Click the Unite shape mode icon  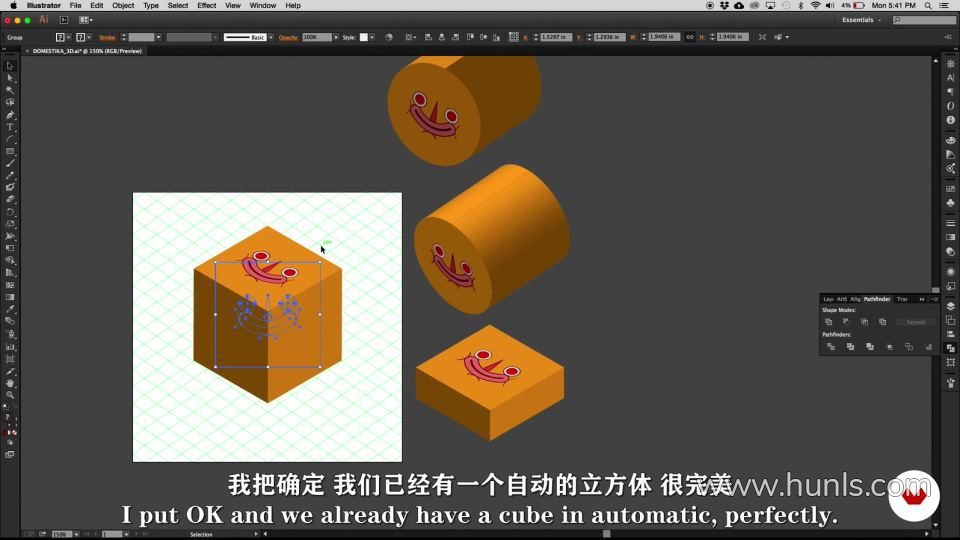828,322
